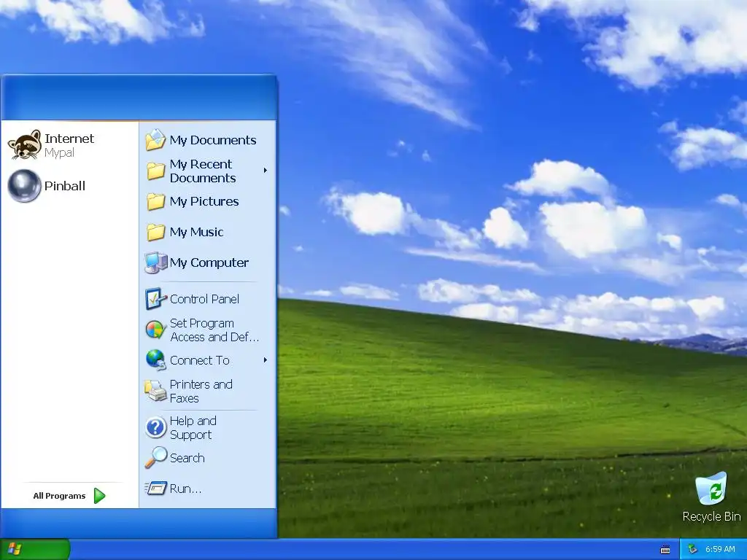Select the Run... menu entry
The image size is (747, 560).
(x=208, y=488)
